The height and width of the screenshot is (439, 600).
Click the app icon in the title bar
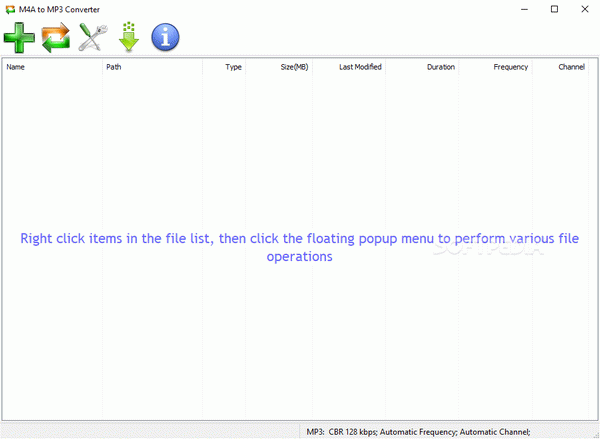pyautogui.click(x=10, y=9)
